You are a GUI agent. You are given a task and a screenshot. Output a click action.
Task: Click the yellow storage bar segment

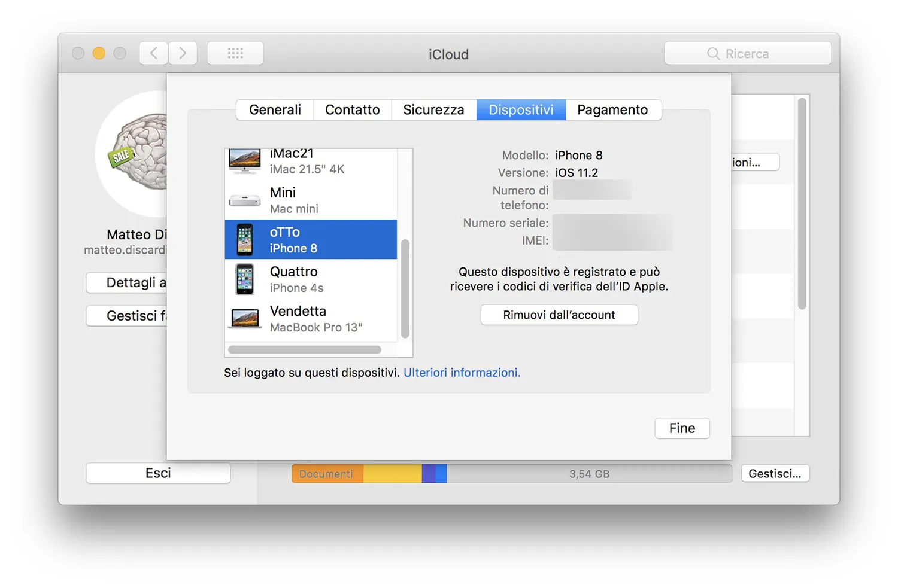tap(393, 474)
